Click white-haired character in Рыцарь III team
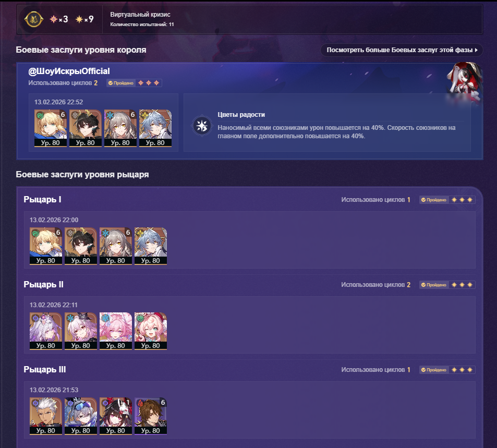 tap(46, 416)
